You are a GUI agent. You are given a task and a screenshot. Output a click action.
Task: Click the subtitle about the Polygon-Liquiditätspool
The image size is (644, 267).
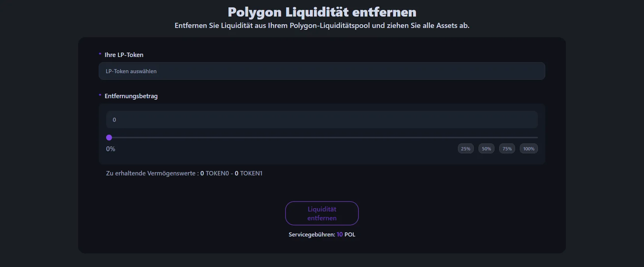click(x=322, y=26)
